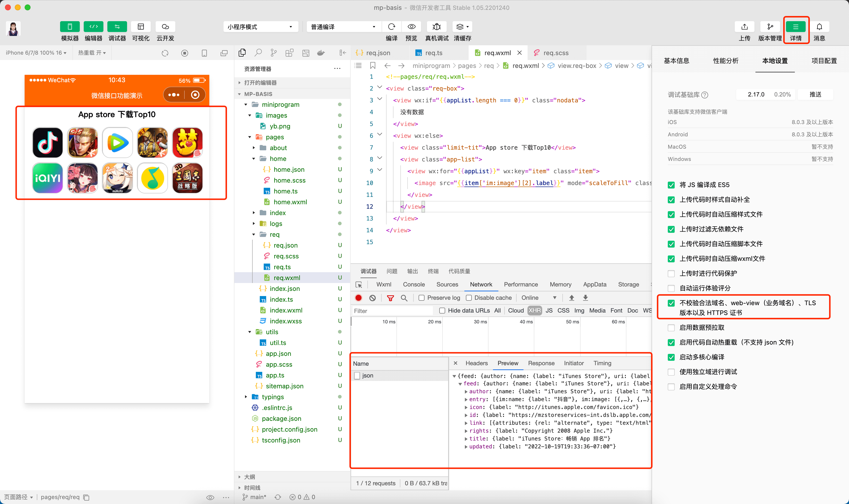This screenshot has height=504, width=849.
Task: Open the 小程序模式 mode dropdown
Action: point(261,27)
